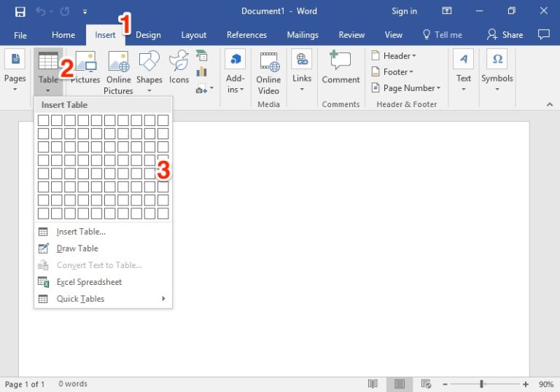The width and height of the screenshot is (560, 392).
Task: Insert an Online Video
Action: point(268,73)
